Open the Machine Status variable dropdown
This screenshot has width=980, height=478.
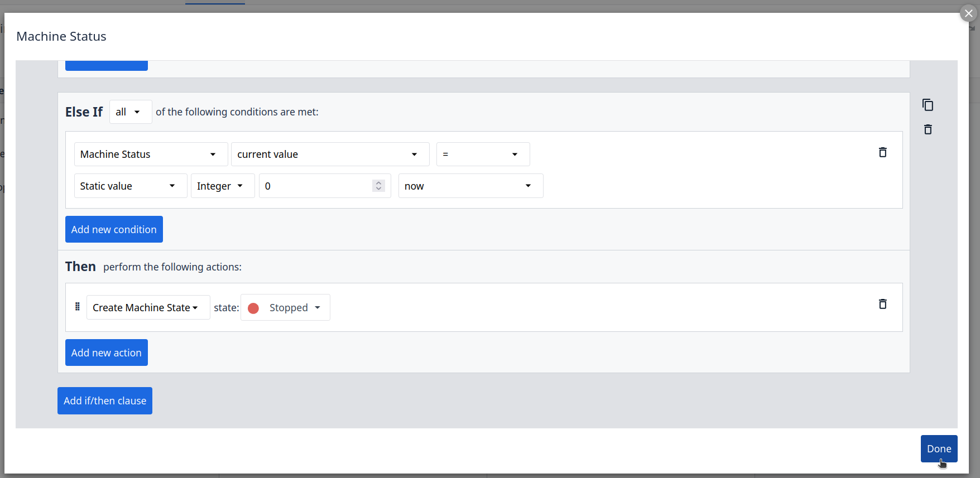[151, 154]
